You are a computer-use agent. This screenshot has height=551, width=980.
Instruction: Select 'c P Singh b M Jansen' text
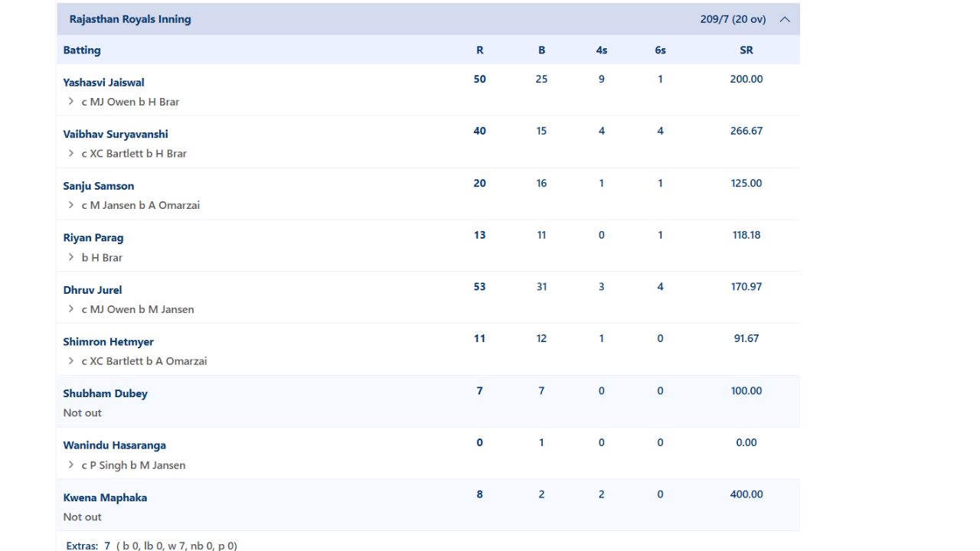click(x=133, y=465)
